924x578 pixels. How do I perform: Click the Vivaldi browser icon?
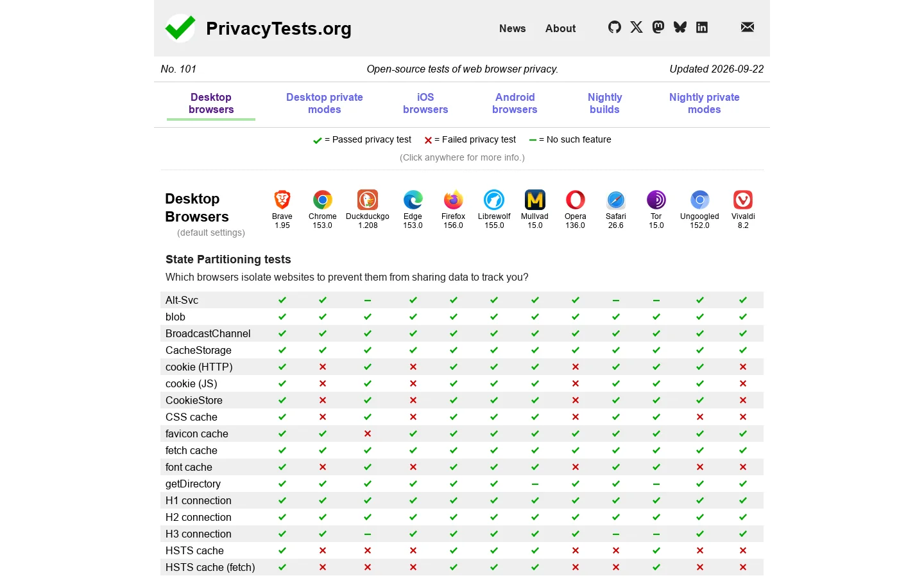(x=743, y=200)
